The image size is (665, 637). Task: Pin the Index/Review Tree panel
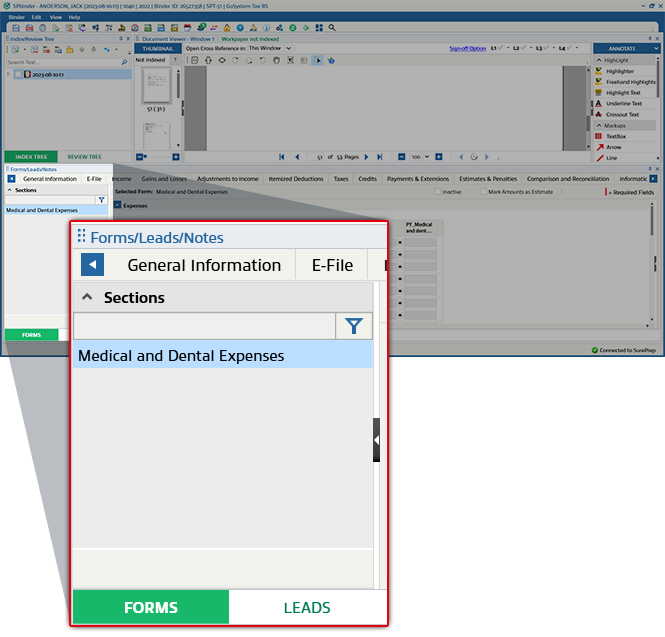(121, 39)
